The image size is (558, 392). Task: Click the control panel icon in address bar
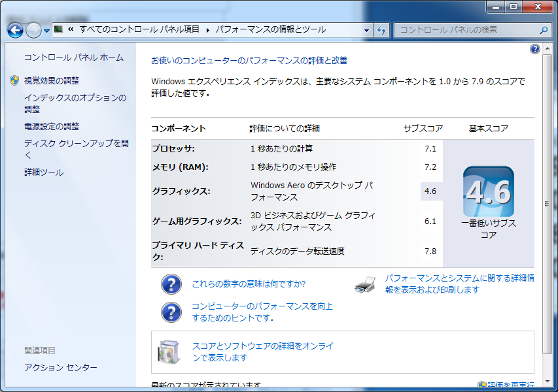(59, 29)
